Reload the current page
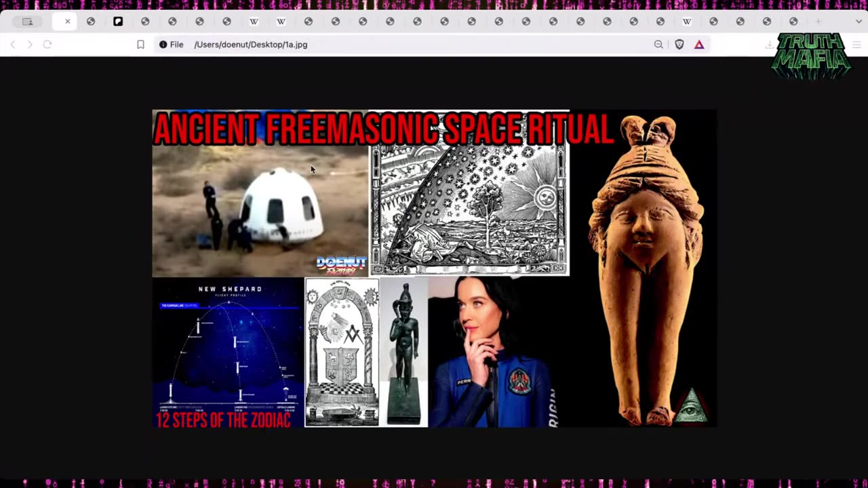Viewport: 868px width, 488px height. 47,45
